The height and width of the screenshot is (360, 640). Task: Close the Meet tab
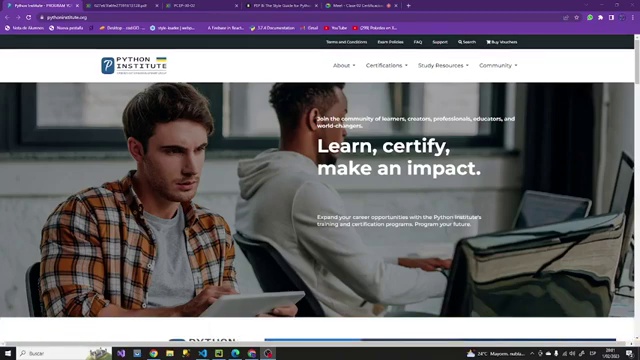click(396, 6)
